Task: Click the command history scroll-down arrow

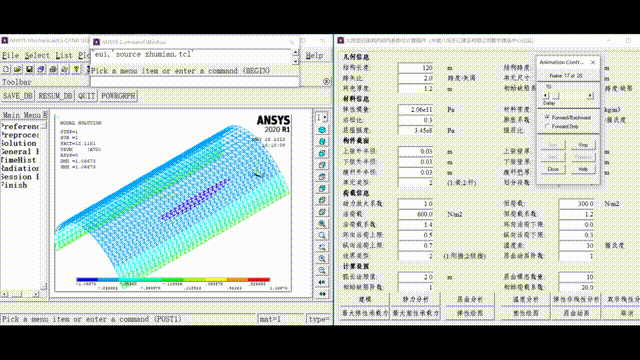Action: 296,62
